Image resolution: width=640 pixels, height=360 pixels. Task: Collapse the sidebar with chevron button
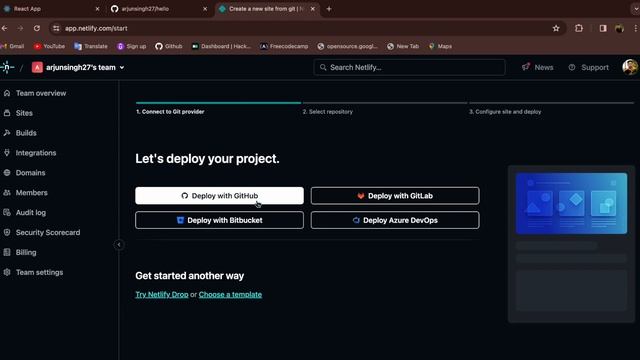(x=119, y=245)
